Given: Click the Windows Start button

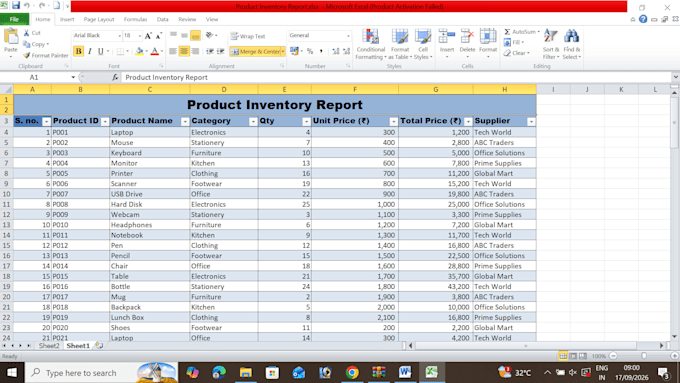Looking at the screenshot, I should click(12, 373).
